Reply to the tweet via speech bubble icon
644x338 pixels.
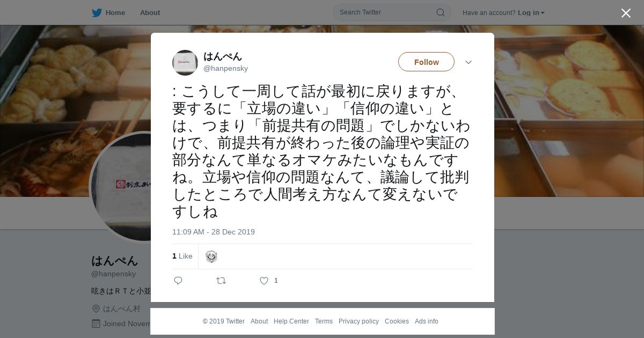(x=178, y=281)
